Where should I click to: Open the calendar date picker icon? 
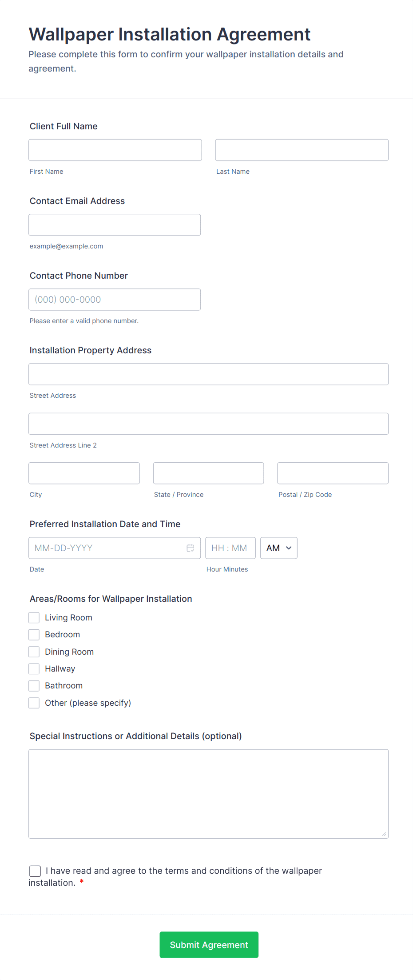click(191, 548)
